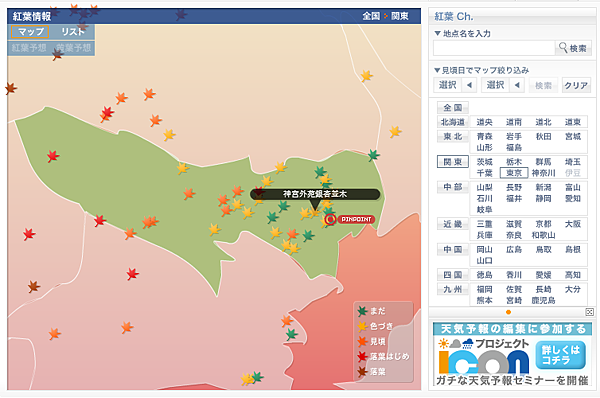This screenshot has height=398, width=600.
Task: Click 東京 prefecture link
Action: [514, 173]
